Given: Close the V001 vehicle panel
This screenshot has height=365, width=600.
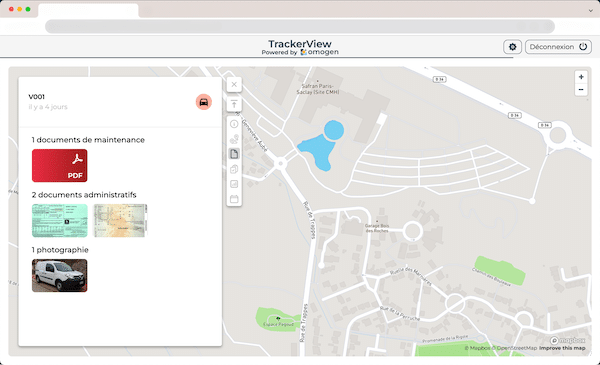Looking at the screenshot, I should pos(234,85).
